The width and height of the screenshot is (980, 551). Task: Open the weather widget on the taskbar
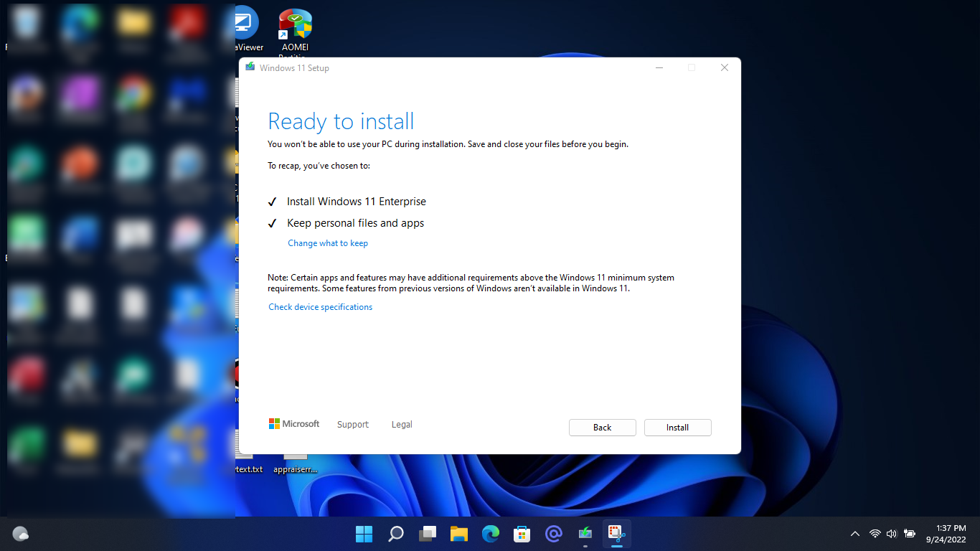[x=21, y=534]
